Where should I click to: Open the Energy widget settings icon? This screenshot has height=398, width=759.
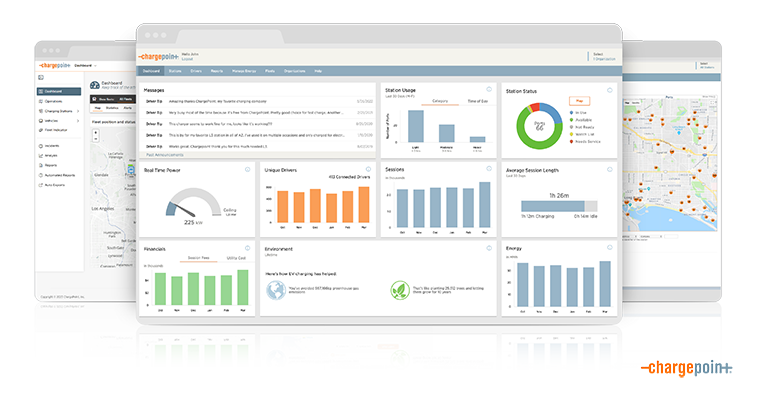609,247
